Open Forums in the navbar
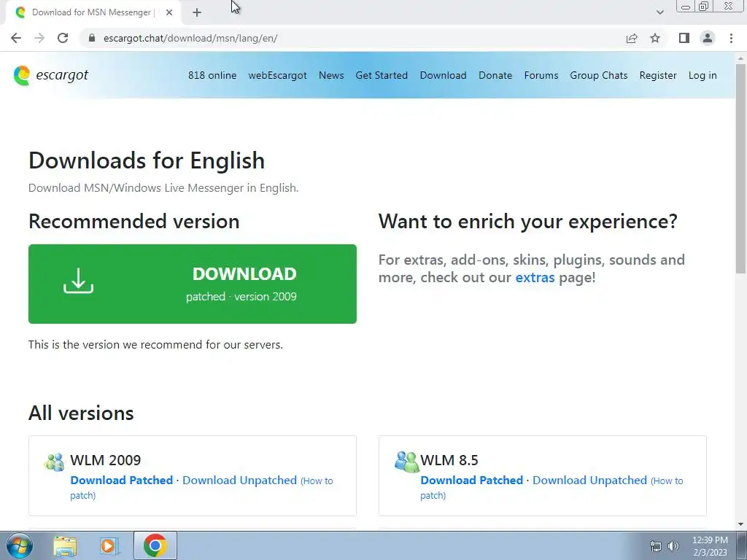The height and width of the screenshot is (560, 747). [x=541, y=75]
